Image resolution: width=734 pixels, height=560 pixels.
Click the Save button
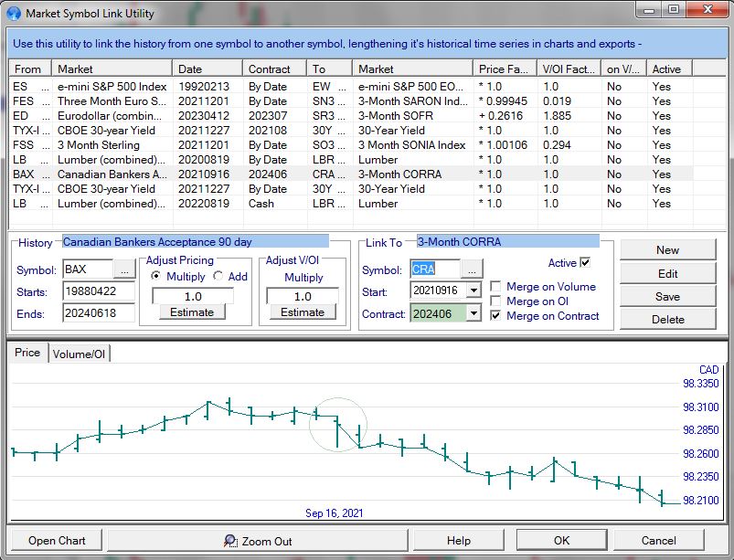(667, 296)
